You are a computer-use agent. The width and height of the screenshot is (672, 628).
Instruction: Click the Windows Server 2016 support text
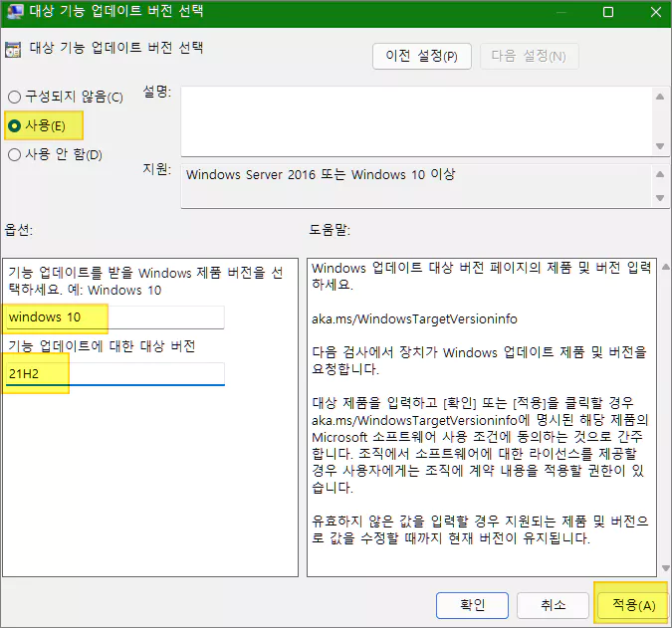coord(321,175)
